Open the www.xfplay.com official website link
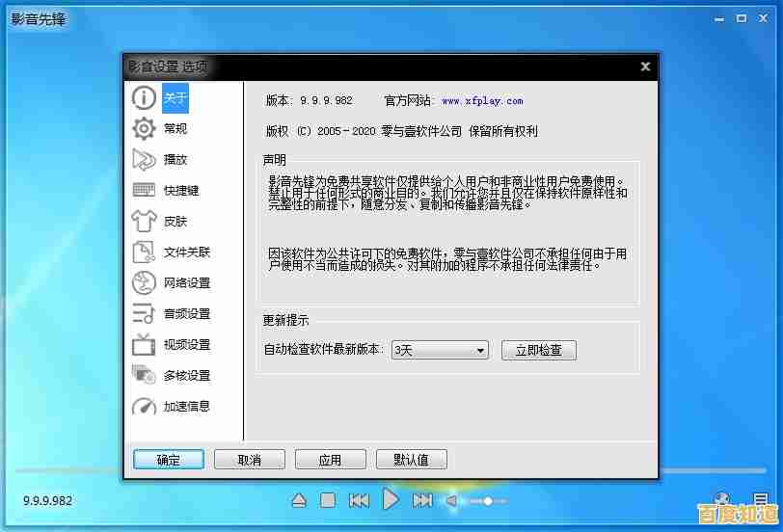 482,101
